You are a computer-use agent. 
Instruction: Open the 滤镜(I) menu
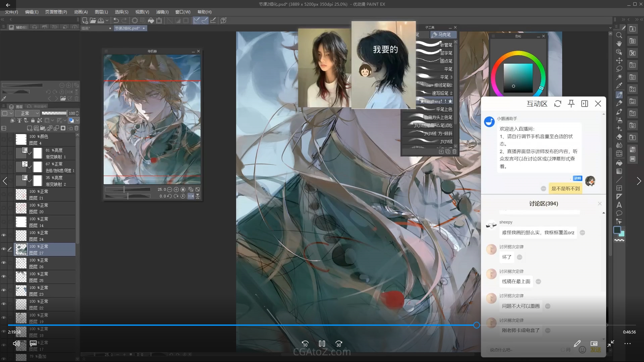click(162, 12)
